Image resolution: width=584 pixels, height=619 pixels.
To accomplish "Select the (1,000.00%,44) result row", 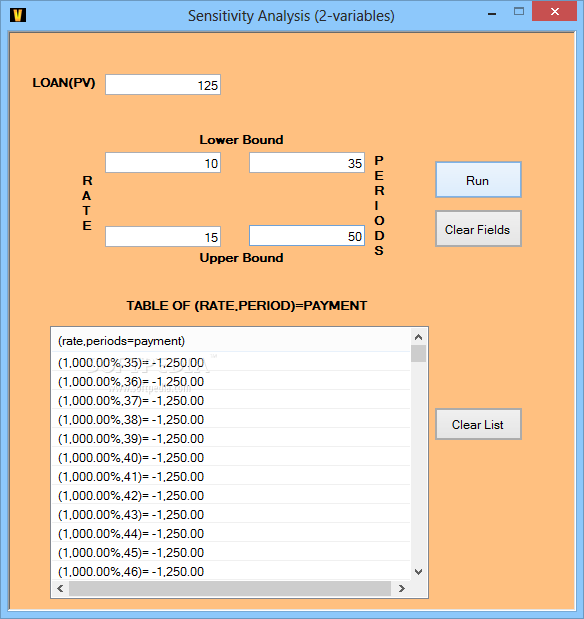I will 231,533.
